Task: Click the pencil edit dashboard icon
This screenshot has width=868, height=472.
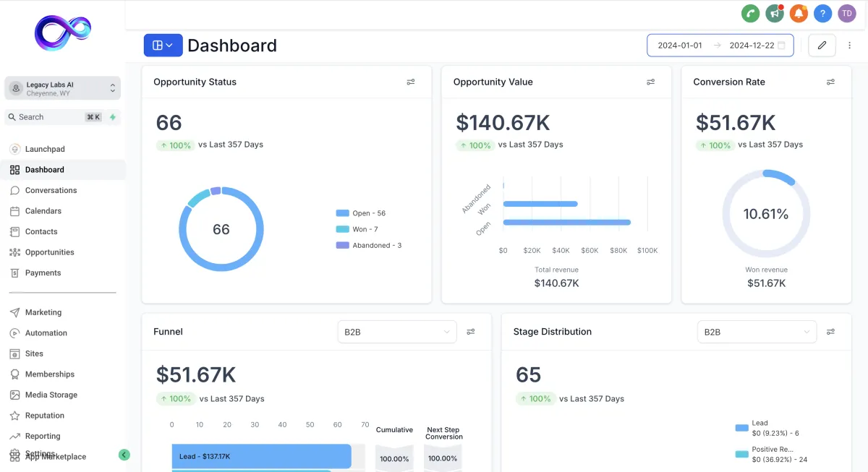Action: 822,45
